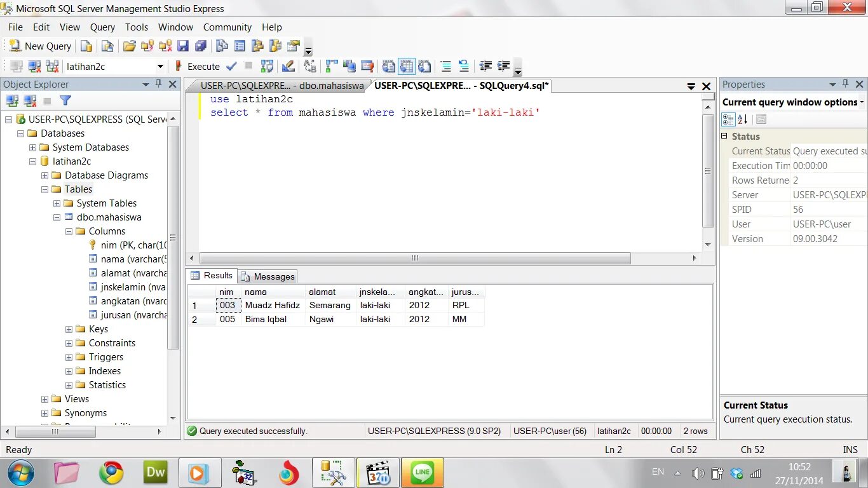Switch to the dbo.mahasiswa document tab
This screenshot has width=868, height=488.
282,85
